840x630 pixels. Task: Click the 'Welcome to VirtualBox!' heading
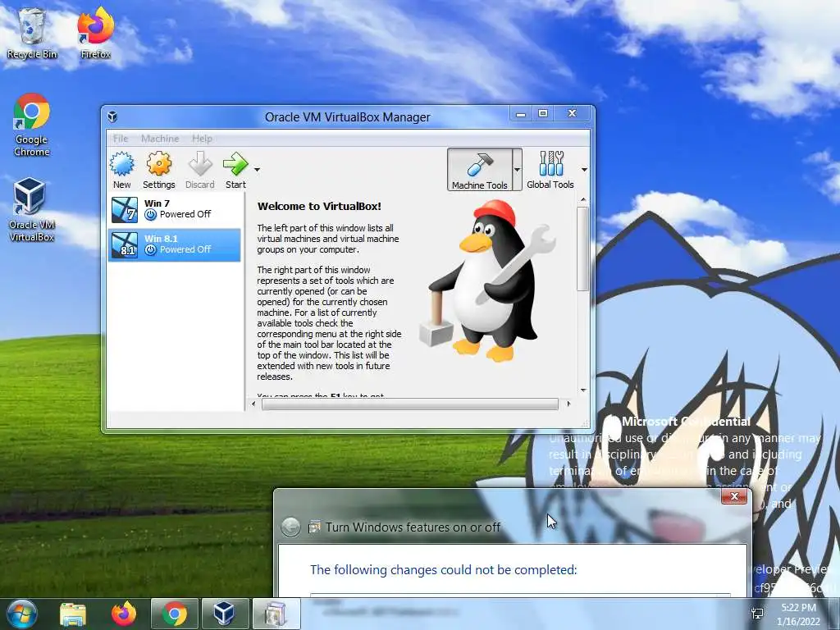pyautogui.click(x=319, y=206)
